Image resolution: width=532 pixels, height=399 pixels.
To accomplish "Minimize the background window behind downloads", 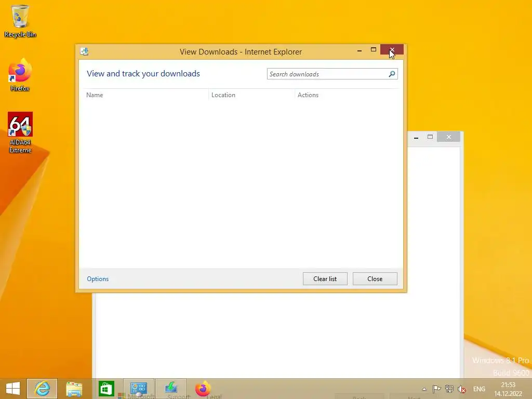I will click(416, 137).
